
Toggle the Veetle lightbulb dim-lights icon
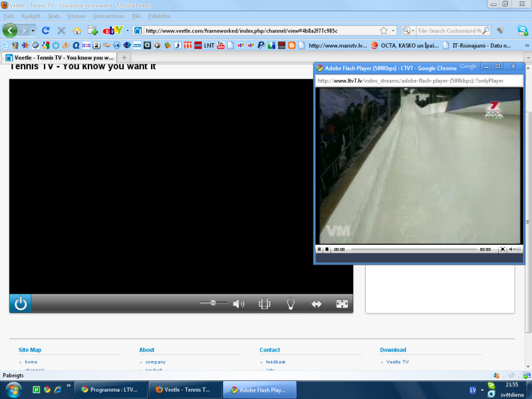pyautogui.click(x=291, y=304)
